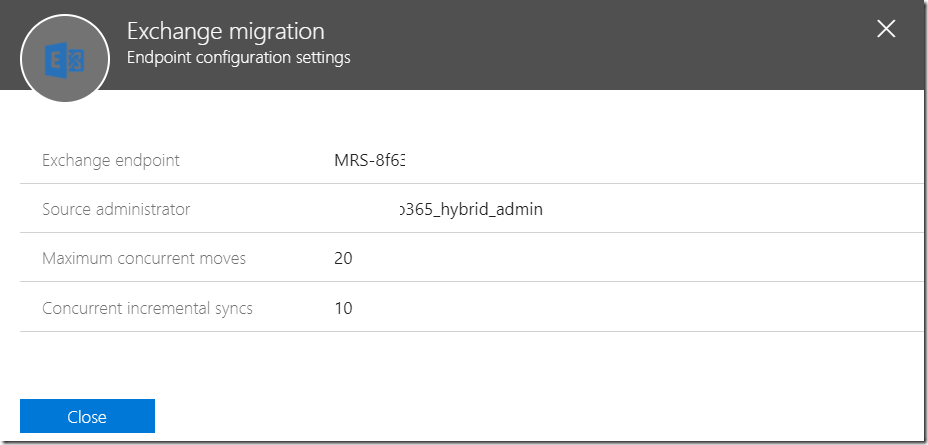Screen dimensions: 928x445
Task: Click the Maximum concurrent moves label
Action: [x=144, y=258]
